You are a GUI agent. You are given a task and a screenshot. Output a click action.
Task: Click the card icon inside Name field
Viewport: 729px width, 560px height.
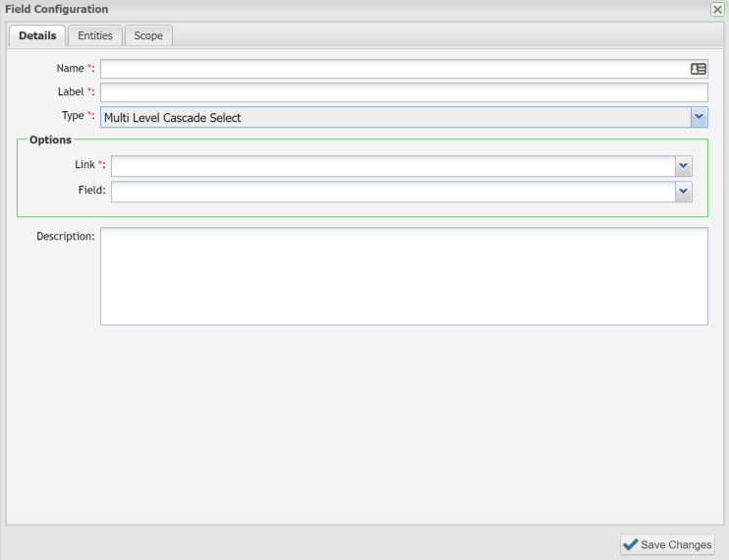click(699, 69)
